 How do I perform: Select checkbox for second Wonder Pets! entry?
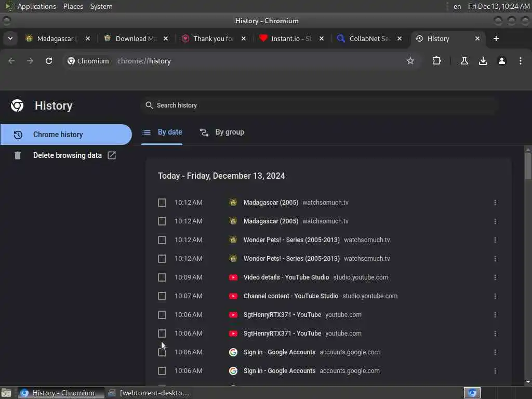162,259
